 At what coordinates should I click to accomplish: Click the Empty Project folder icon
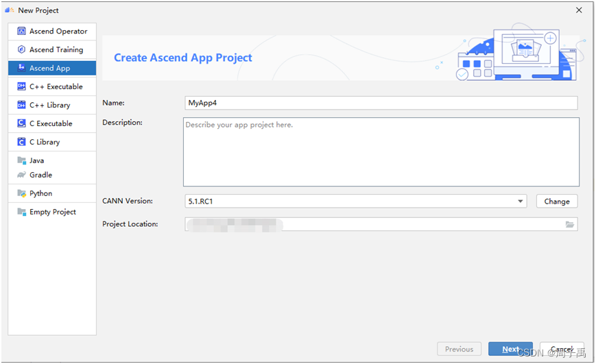pos(22,212)
